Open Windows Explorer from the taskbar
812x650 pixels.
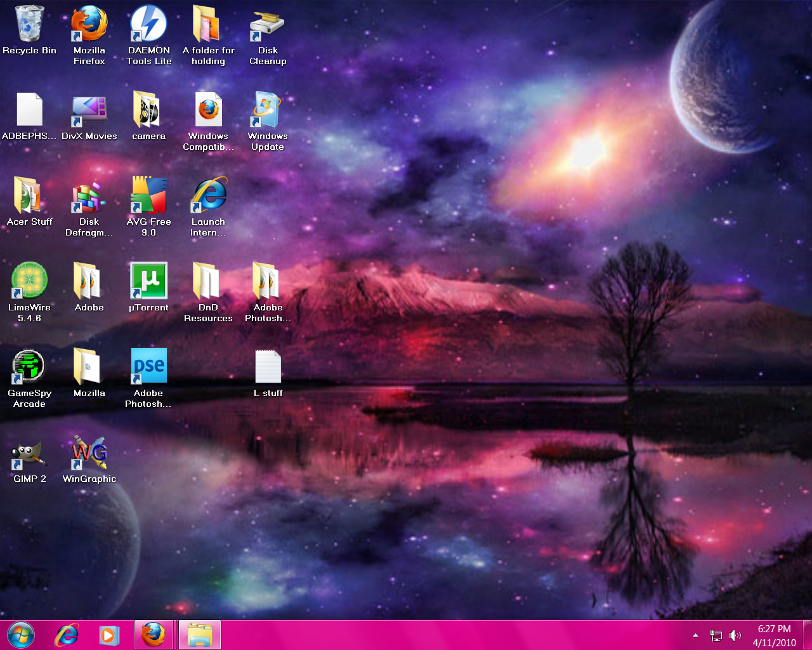(x=200, y=635)
